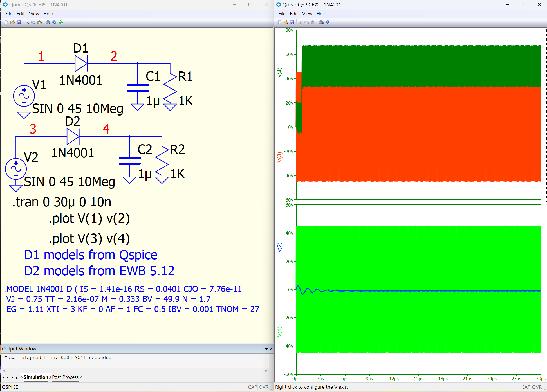547x392 pixels.
Task: Click the v(4) trace label on upper plot
Action: coord(279,72)
